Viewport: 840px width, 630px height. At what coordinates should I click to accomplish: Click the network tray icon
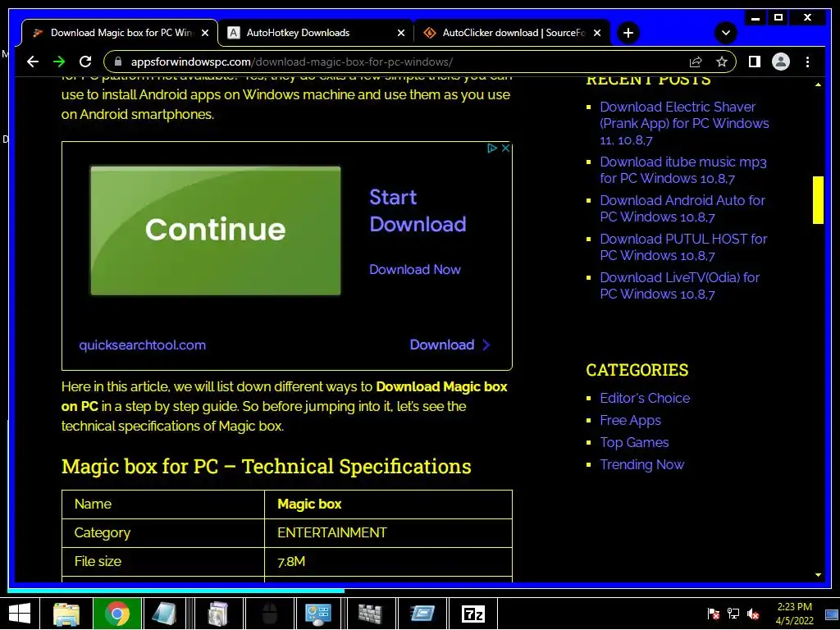tap(733, 614)
